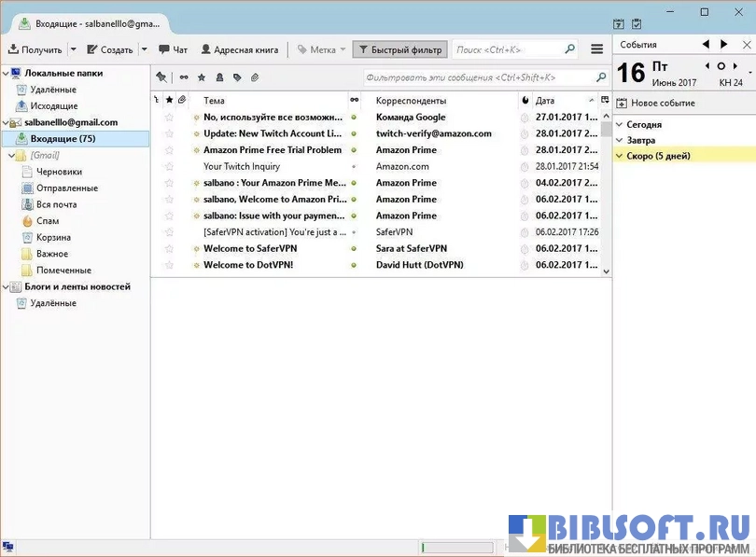Select the Спам folder
This screenshot has height=557, width=756.
pyautogui.click(x=47, y=221)
